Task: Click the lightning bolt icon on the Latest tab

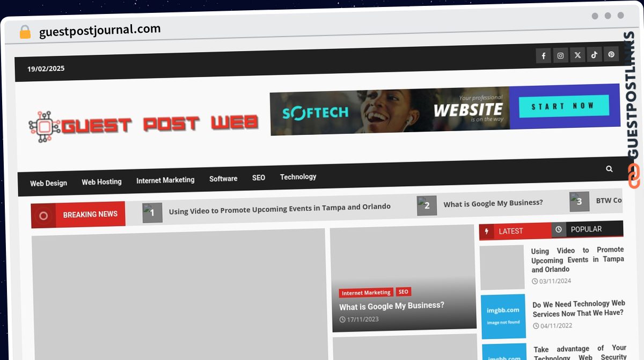Action: click(x=487, y=232)
